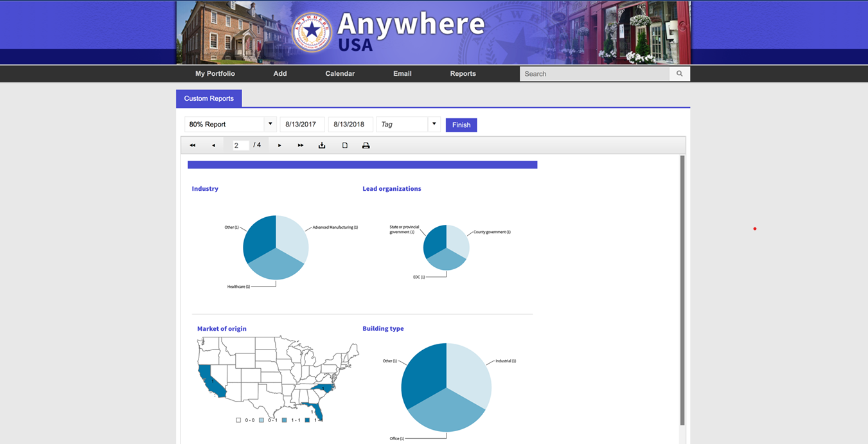Print the report with printer icon

click(x=366, y=145)
